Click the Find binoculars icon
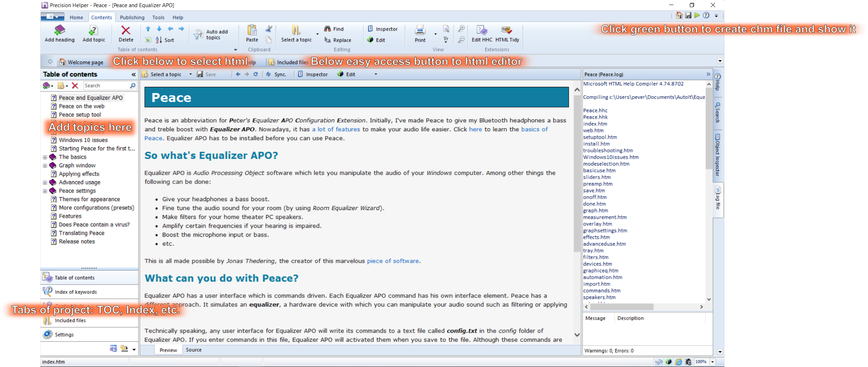The width and height of the screenshot is (868, 367). point(327,29)
